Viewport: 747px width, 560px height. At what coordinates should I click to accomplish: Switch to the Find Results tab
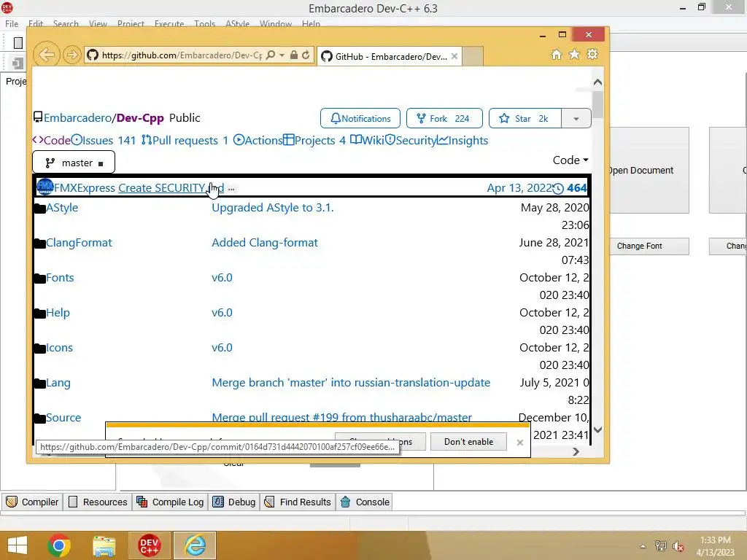pyautogui.click(x=298, y=502)
